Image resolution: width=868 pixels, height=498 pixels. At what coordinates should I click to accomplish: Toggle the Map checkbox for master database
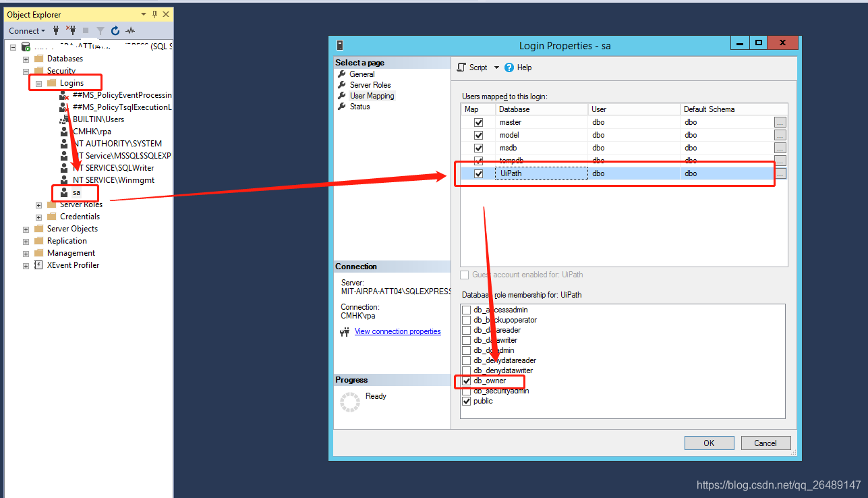coord(479,122)
